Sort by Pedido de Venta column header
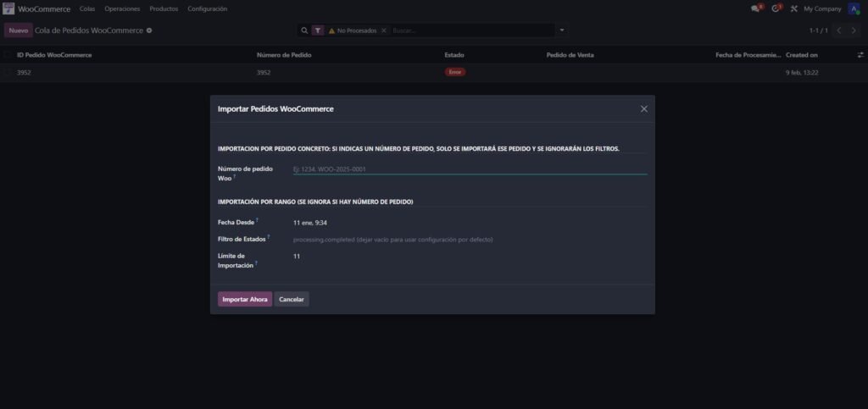 pos(570,55)
